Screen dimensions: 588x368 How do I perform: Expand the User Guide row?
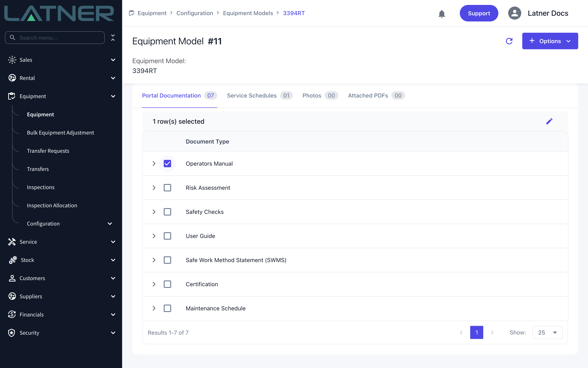tap(154, 236)
